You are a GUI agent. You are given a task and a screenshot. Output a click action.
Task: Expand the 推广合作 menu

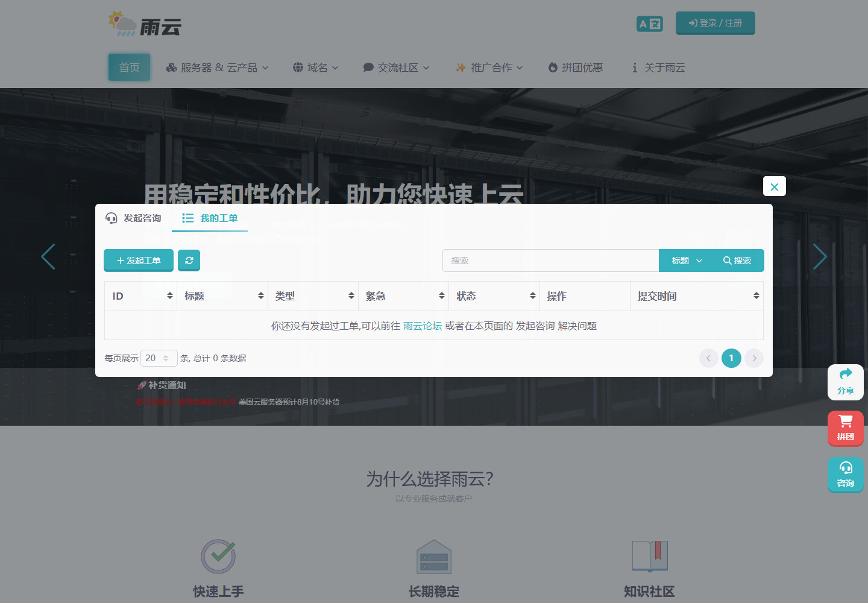click(489, 68)
